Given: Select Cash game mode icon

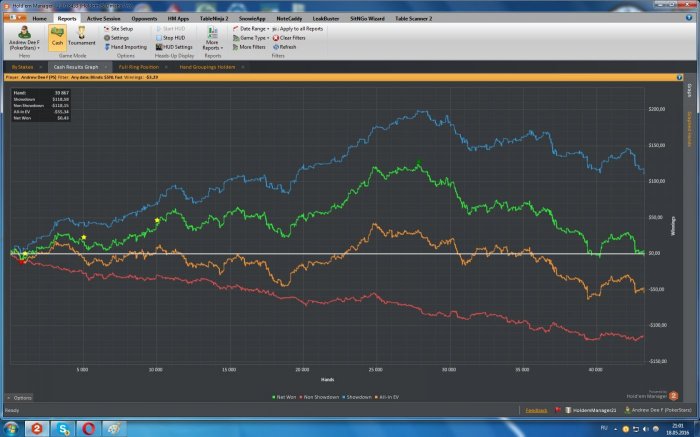Looking at the screenshot, I should 57,37.
